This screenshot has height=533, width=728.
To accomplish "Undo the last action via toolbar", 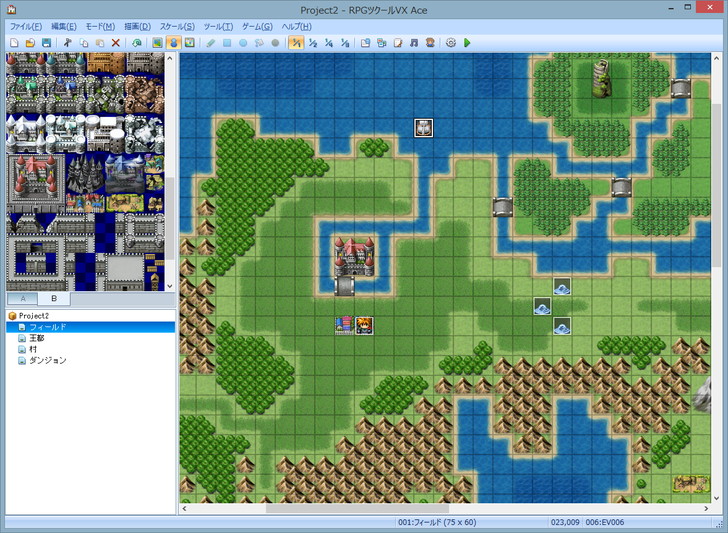I will click(136, 43).
